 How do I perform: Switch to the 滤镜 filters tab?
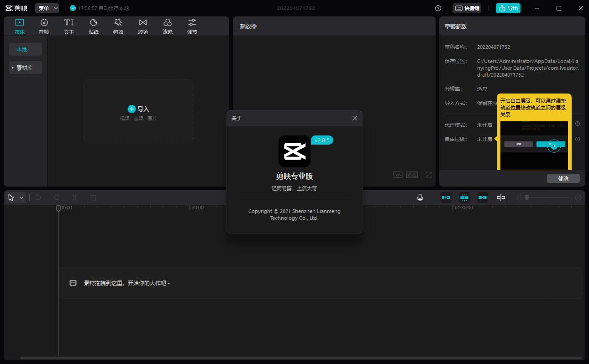pyautogui.click(x=168, y=26)
